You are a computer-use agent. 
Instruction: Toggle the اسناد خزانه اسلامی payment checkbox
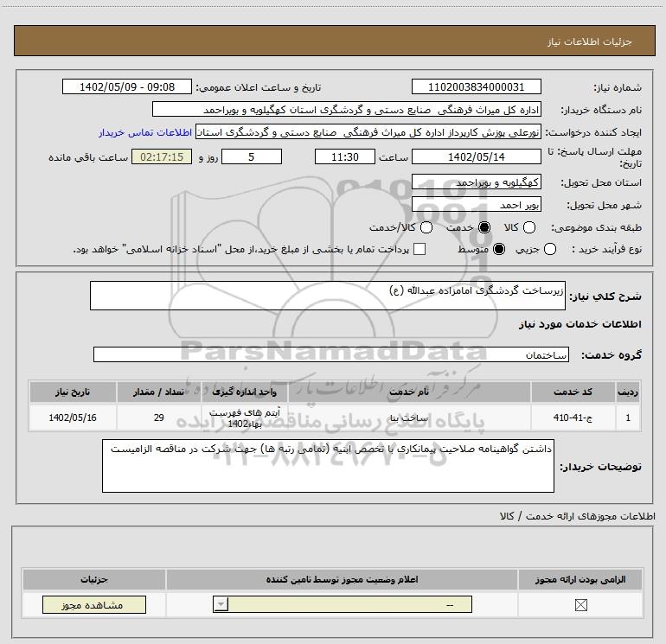click(419, 249)
